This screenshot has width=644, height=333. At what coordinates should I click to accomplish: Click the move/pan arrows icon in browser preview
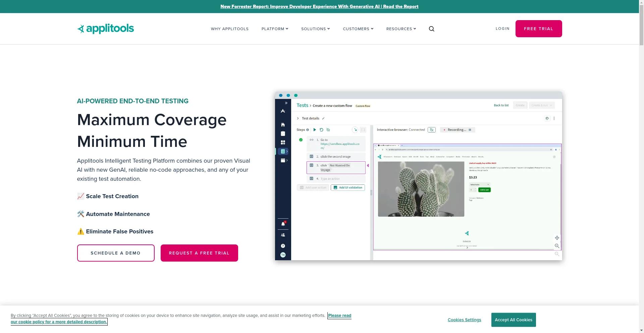pos(557,238)
